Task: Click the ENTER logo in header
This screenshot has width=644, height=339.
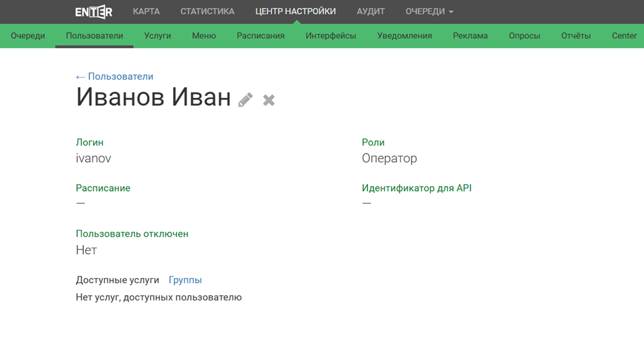Action: 93,11
